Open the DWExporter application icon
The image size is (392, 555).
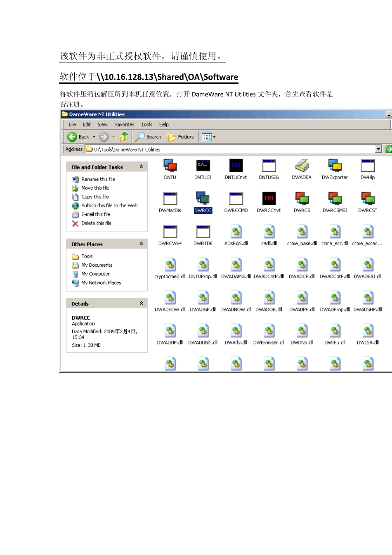pos(335,166)
